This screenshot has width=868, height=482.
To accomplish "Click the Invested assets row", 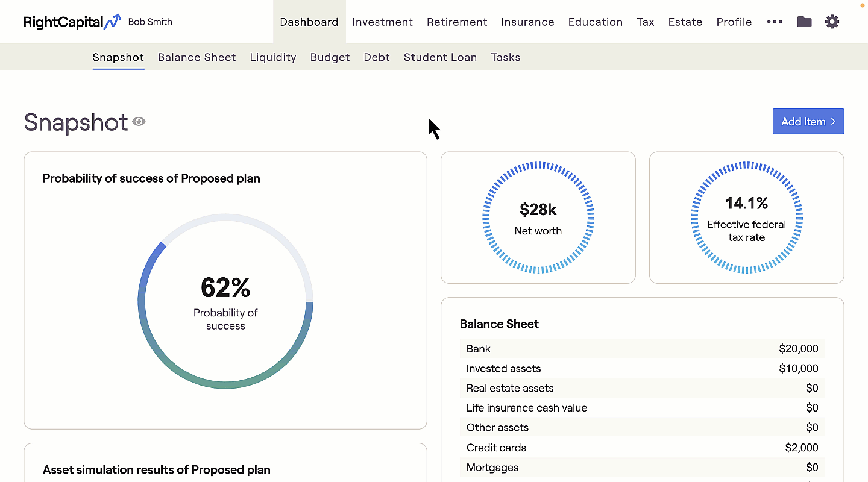I will (643, 369).
